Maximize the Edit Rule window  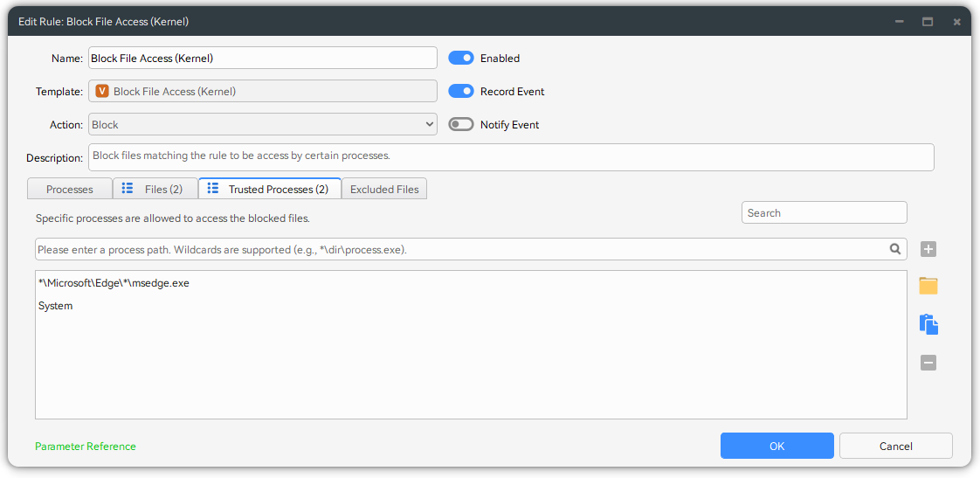click(x=928, y=22)
